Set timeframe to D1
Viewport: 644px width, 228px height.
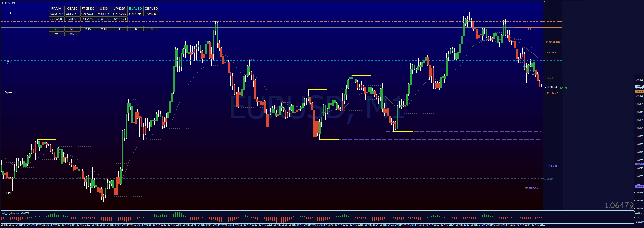tap(151, 29)
